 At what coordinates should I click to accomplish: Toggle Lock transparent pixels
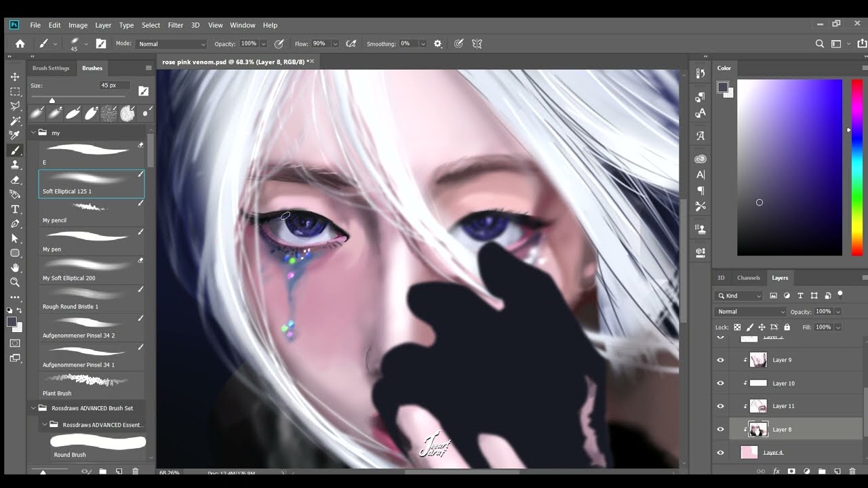pyautogui.click(x=737, y=327)
